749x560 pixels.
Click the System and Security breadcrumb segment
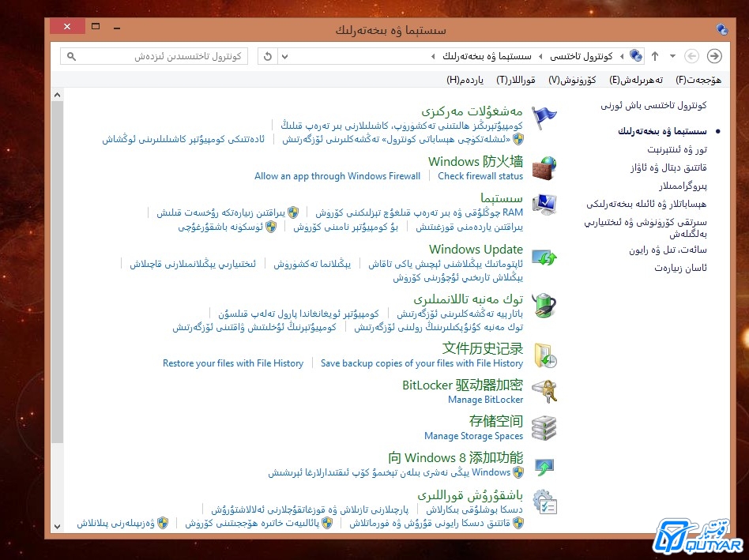(487, 56)
